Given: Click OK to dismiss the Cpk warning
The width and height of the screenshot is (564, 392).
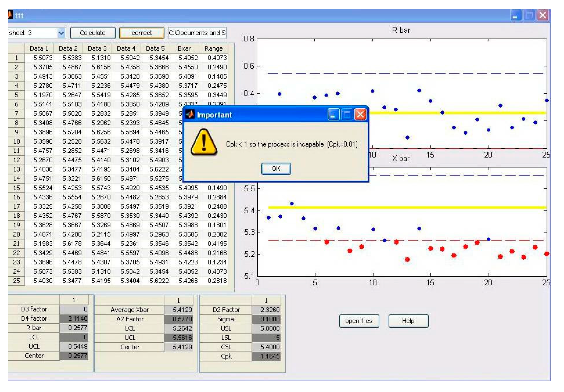Looking at the screenshot, I should tap(276, 169).
